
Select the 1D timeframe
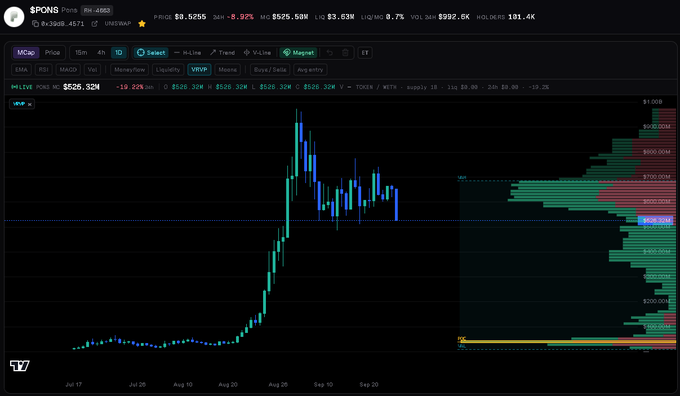(x=118, y=52)
